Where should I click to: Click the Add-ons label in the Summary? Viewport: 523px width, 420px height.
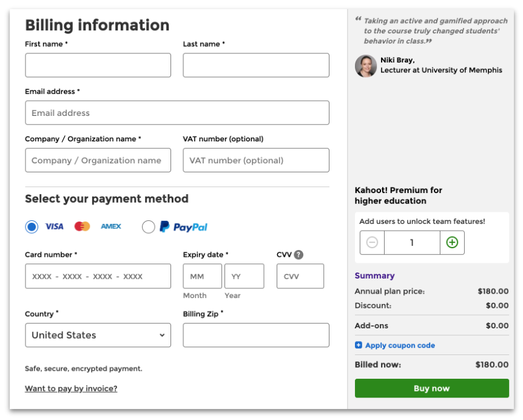point(371,325)
